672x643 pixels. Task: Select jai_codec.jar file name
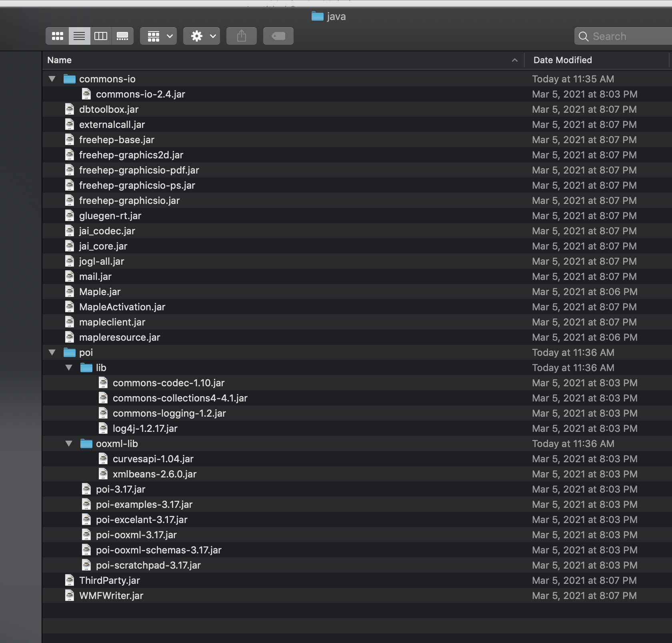pyautogui.click(x=107, y=231)
